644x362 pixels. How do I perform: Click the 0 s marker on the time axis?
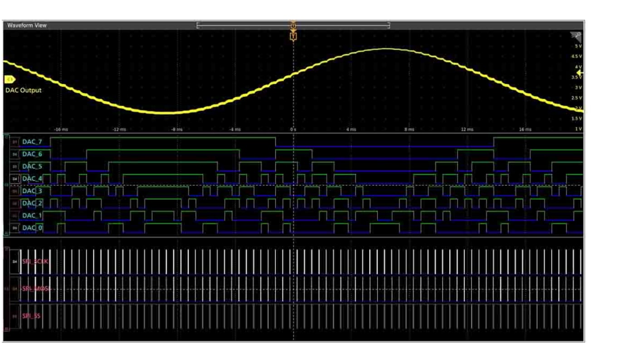(294, 129)
